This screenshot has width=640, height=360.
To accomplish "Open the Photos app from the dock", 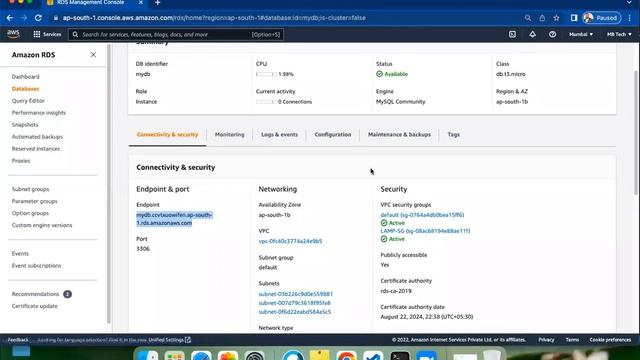I will (x=228, y=356).
